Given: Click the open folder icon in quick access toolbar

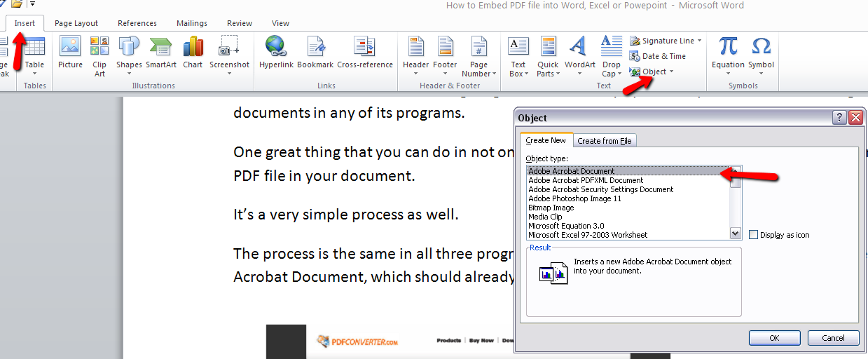Looking at the screenshot, I should pyautogui.click(x=16, y=4).
